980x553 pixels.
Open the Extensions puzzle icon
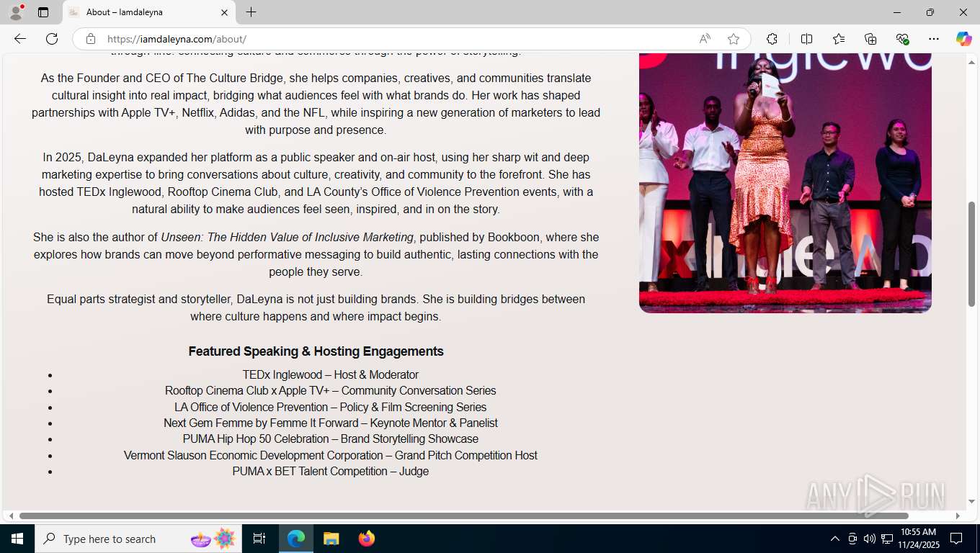coord(772,39)
